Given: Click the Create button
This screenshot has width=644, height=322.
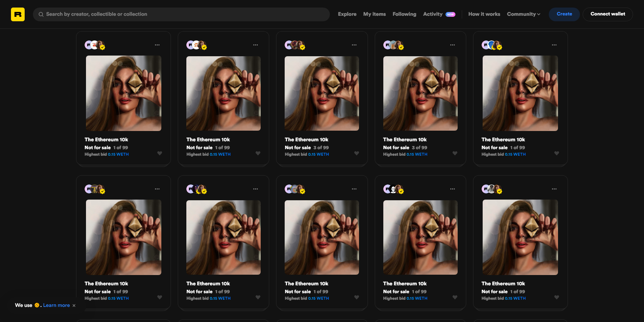Looking at the screenshot, I should (x=564, y=14).
